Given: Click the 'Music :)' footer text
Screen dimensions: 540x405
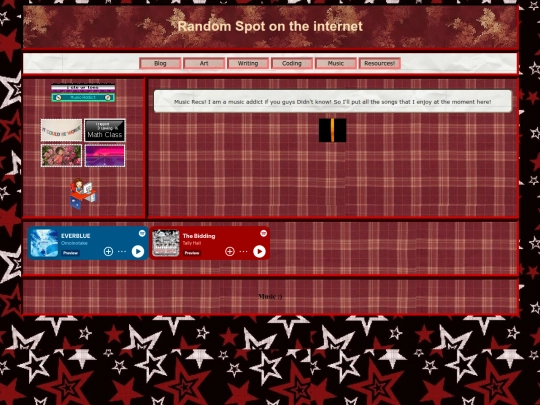Looking at the screenshot, I should click(x=270, y=296).
